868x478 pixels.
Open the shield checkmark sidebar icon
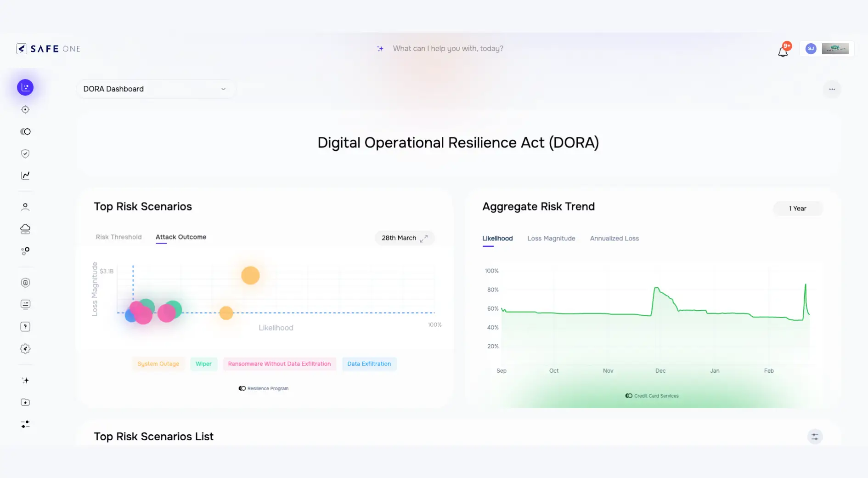point(25,154)
